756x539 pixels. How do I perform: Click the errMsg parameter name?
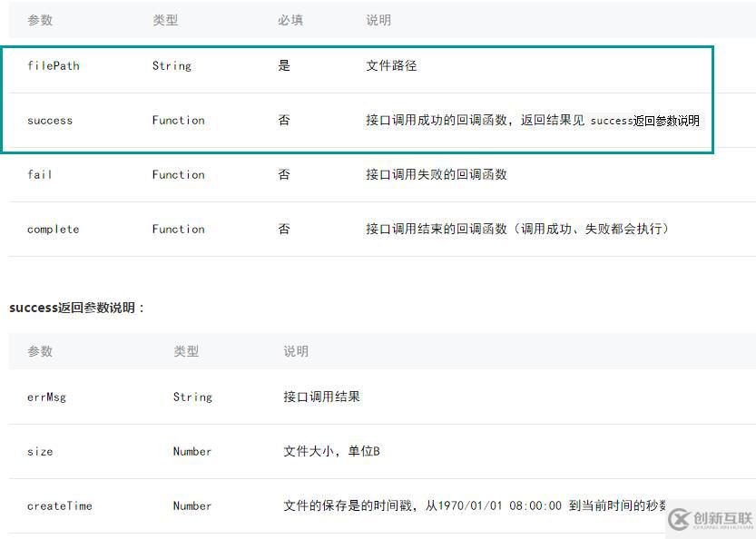coord(46,397)
